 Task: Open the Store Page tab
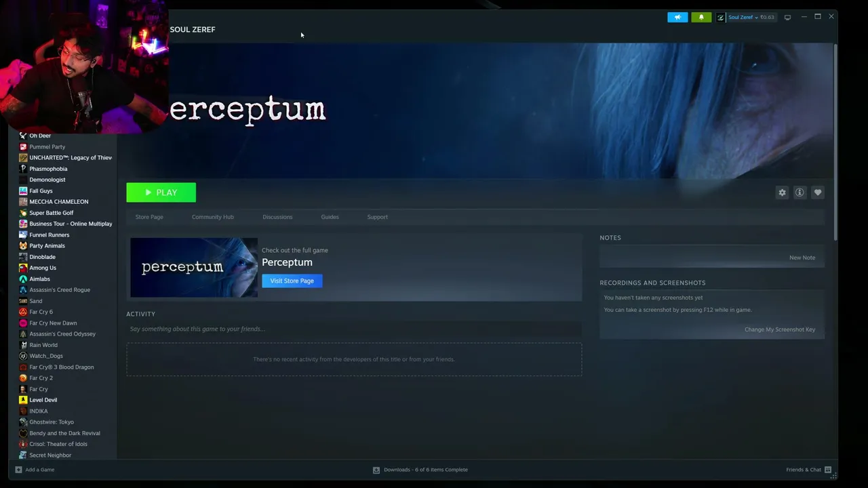click(149, 217)
